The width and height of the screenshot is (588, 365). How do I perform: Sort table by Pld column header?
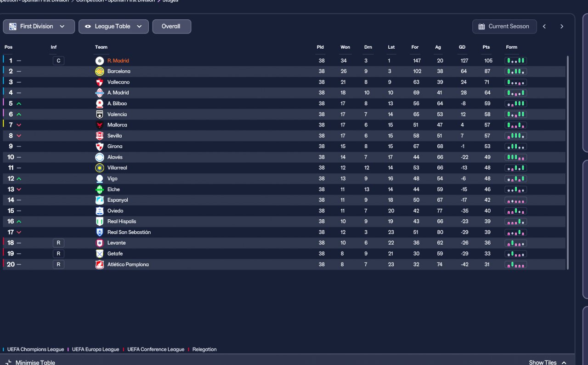point(320,47)
